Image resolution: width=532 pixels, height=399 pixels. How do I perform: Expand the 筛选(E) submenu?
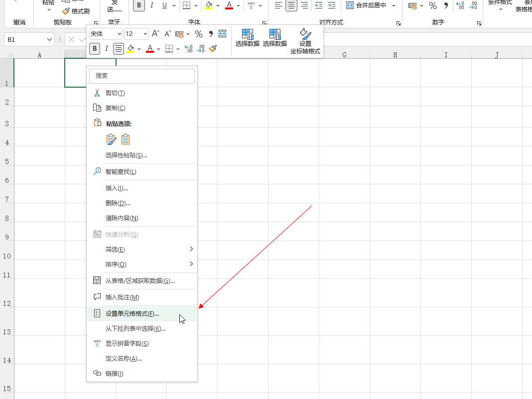point(142,249)
